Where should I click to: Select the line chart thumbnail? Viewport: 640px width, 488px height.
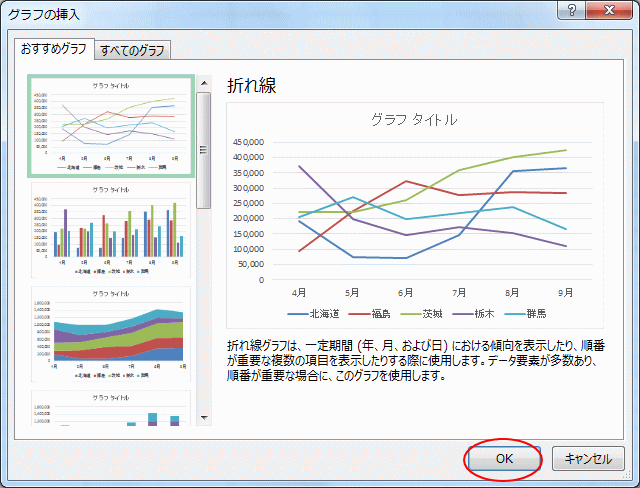click(111, 126)
